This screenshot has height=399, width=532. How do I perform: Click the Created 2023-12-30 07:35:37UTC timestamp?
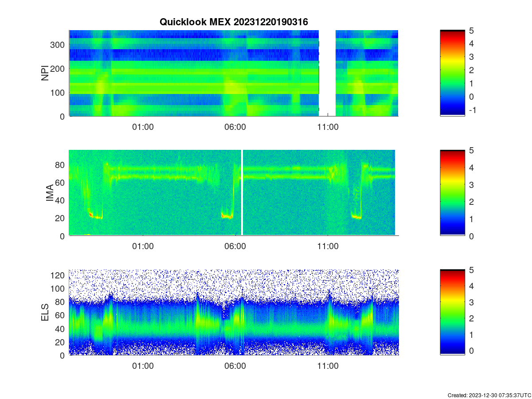[x=489, y=395]
